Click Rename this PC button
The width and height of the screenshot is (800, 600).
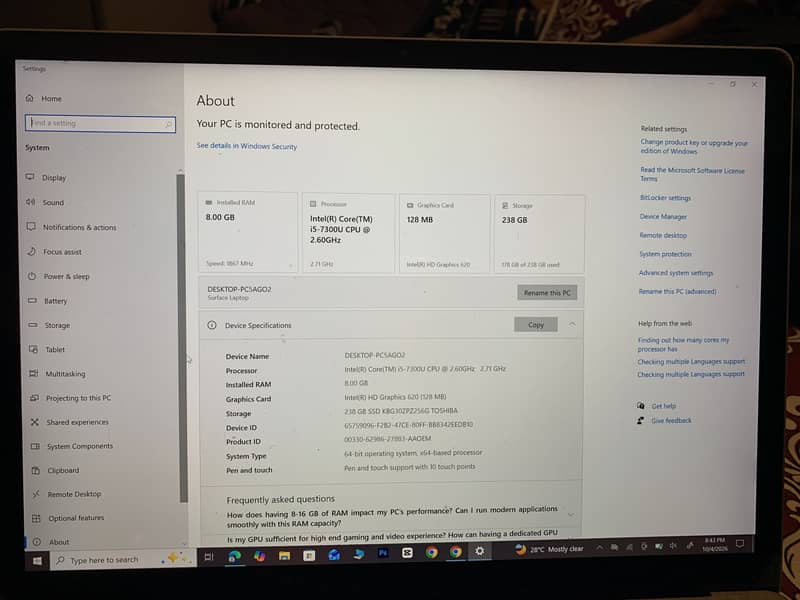tap(547, 292)
